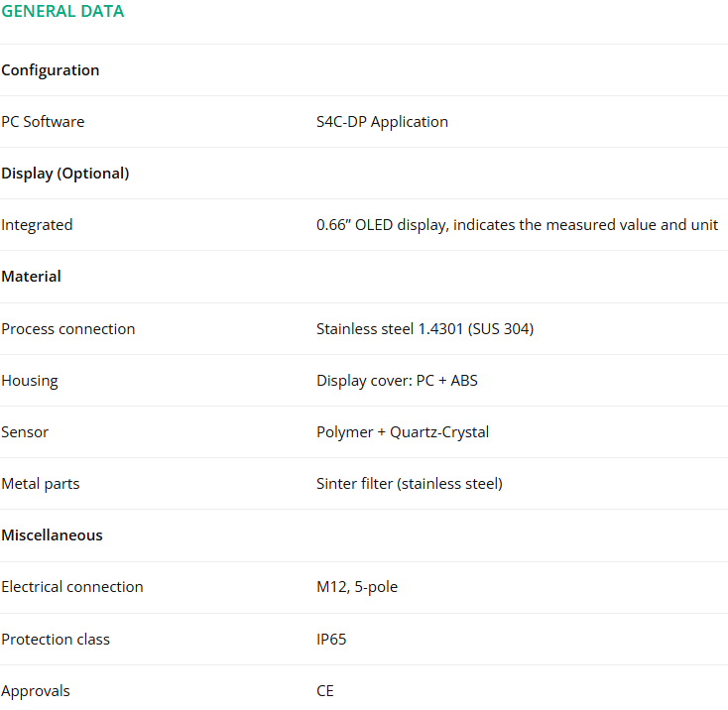Select the S4C-DP Application value text
The width and height of the screenshot is (728, 710).
click(382, 122)
